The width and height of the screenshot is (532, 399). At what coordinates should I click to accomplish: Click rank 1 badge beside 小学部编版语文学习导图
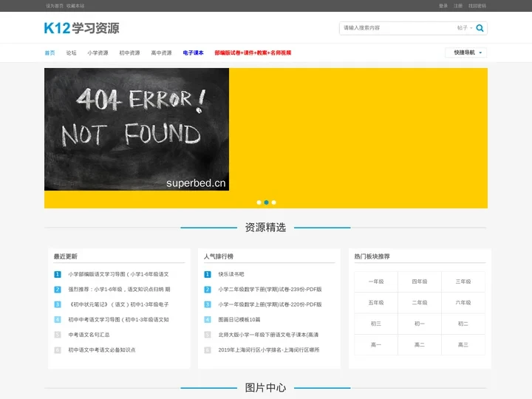pyautogui.click(x=58, y=274)
